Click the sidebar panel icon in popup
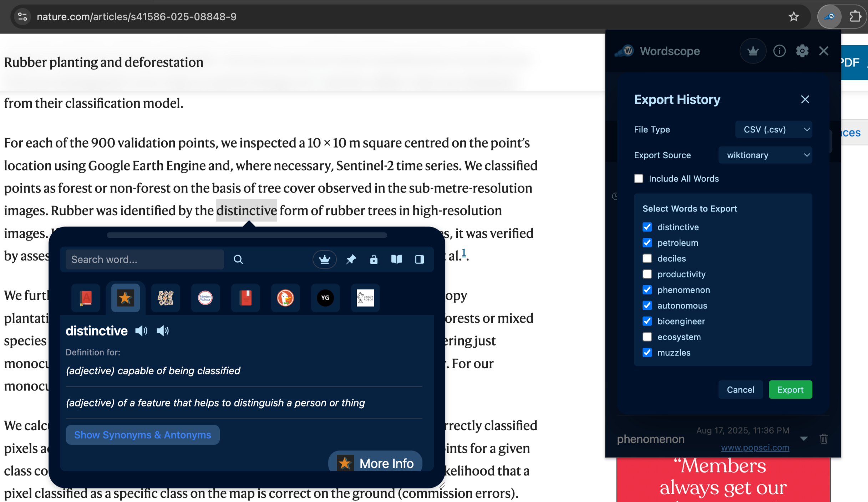 click(x=419, y=259)
